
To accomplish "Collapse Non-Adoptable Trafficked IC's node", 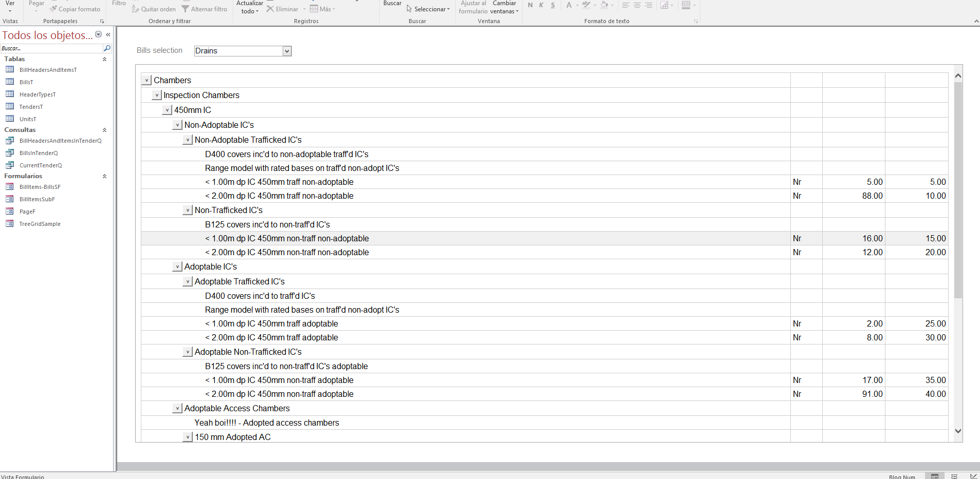I will tap(188, 140).
